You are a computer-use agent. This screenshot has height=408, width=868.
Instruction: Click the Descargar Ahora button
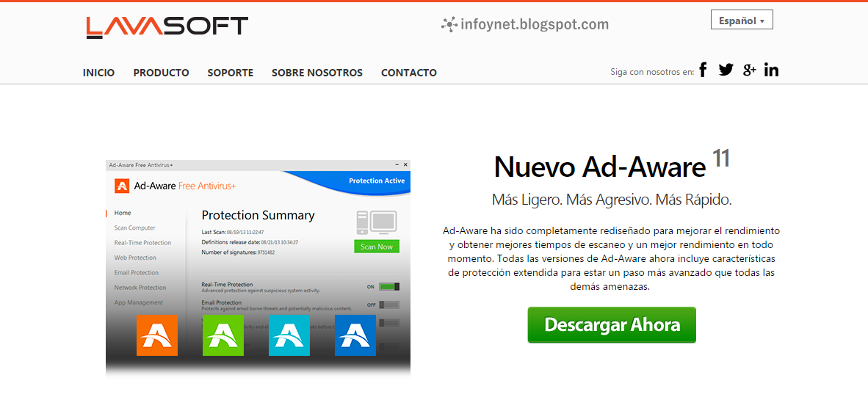[x=612, y=324]
